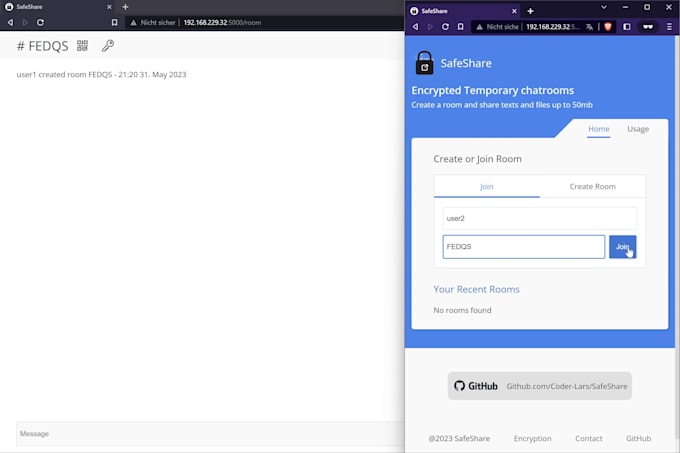Screen dimensions: 680x453
Task: Click the left window address bar URL
Action: click(x=222, y=23)
